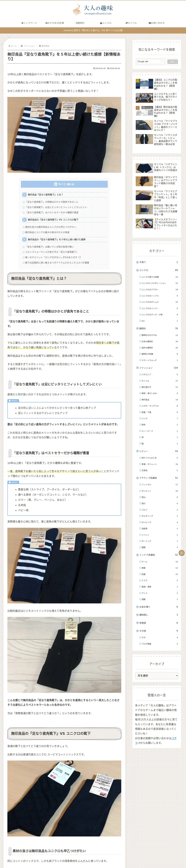
Task: Open post モンベル ジオラインL.W.トランクス
Action: (156, 168)
